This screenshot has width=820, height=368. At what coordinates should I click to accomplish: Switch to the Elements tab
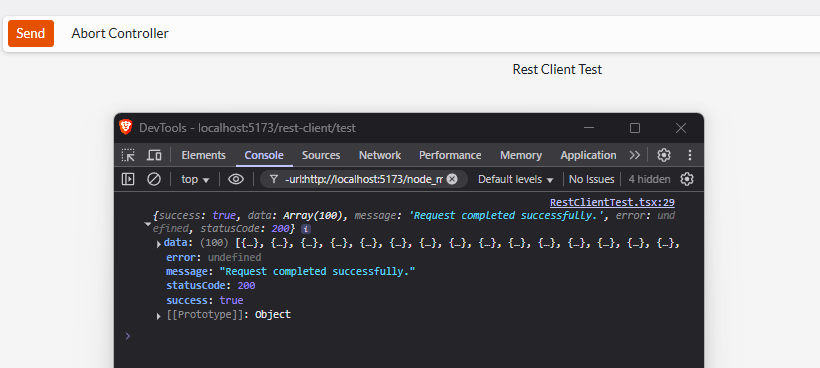(203, 155)
